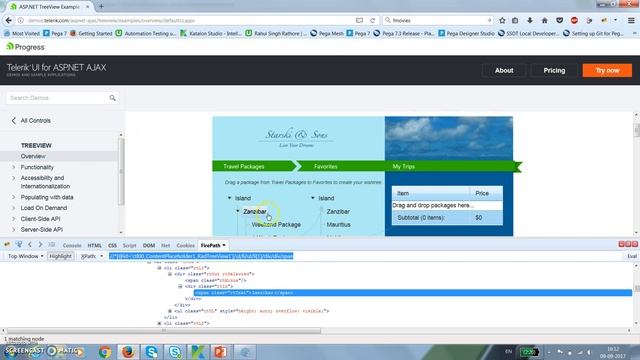Image resolution: width=640 pixels, height=360 pixels.
Task: Open Skype for Business taskbar icon
Action: (175, 352)
